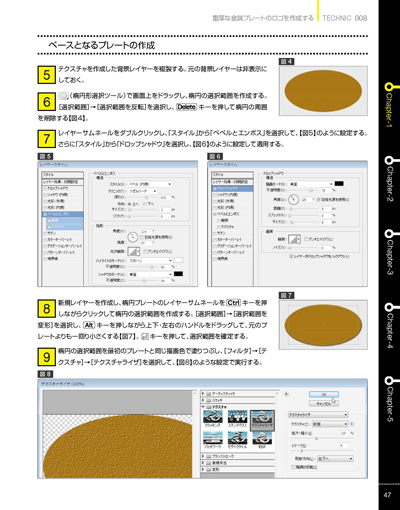Go to Chapter-2 side tab
Screen dimensions: 400x510
tap(389, 180)
